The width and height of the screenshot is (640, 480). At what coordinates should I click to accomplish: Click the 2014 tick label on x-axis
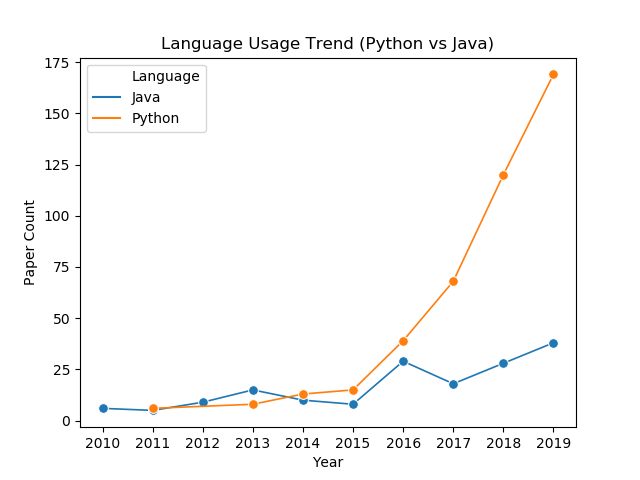coord(302,443)
